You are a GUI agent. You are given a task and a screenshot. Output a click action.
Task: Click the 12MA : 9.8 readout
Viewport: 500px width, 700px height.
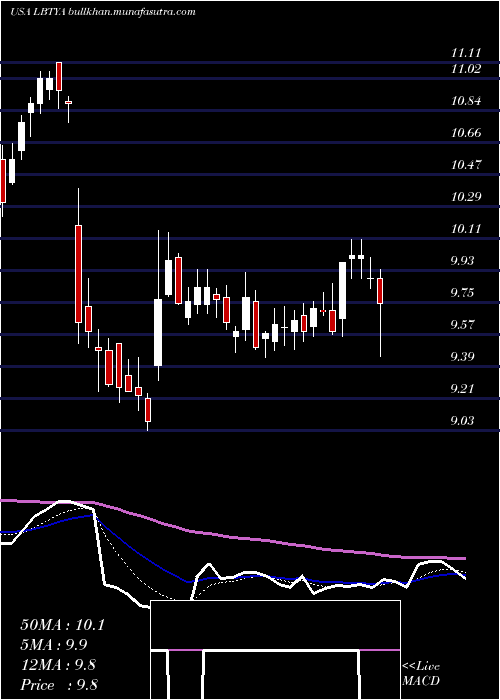coord(58,665)
